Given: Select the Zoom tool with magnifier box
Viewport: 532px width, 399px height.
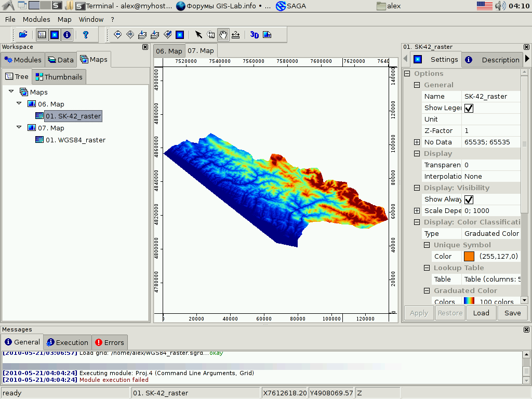Looking at the screenshot, I should (211, 35).
